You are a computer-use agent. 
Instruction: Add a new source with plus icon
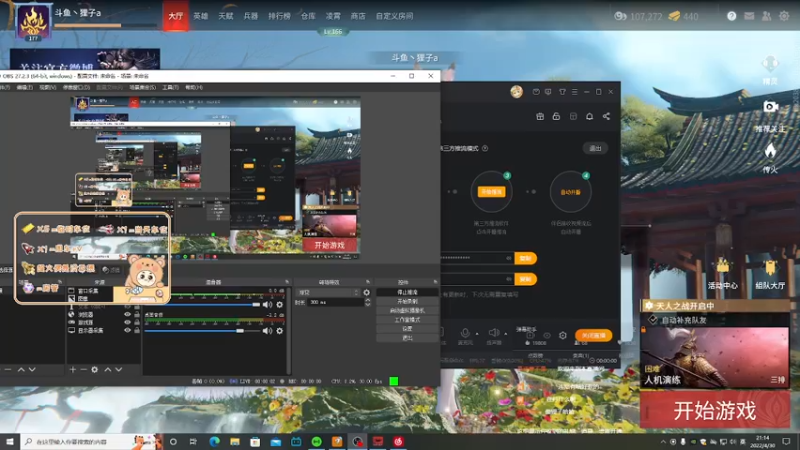pos(72,369)
